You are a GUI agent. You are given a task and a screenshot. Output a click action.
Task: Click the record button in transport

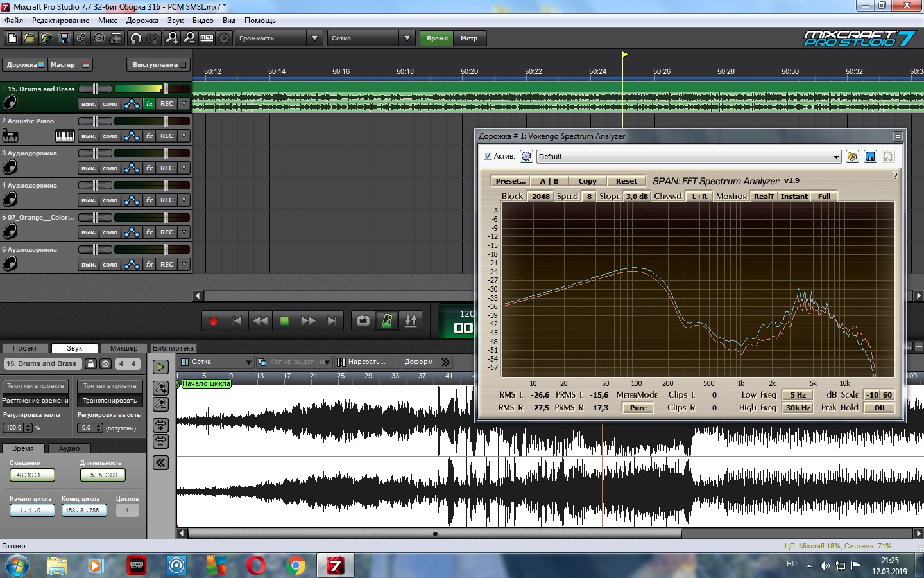click(213, 321)
